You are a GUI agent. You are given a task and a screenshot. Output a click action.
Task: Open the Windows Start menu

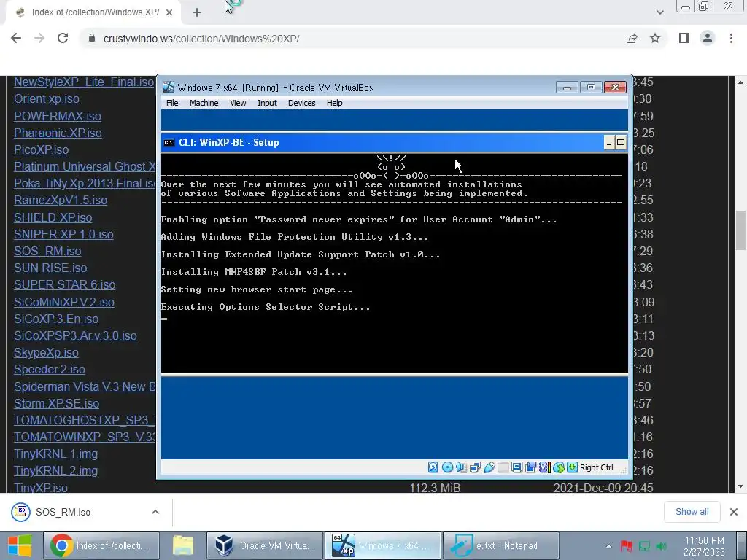(20, 545)
